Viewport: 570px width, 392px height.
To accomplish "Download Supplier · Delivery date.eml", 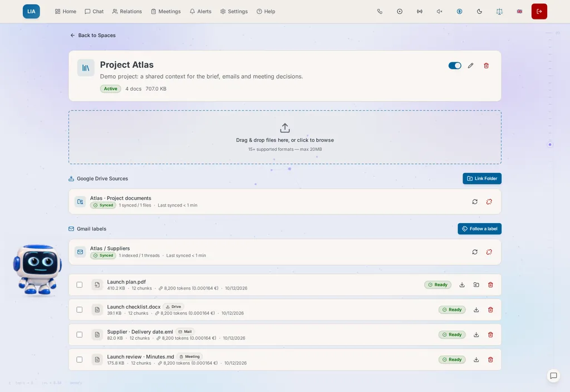I will [x=476, y=335].
